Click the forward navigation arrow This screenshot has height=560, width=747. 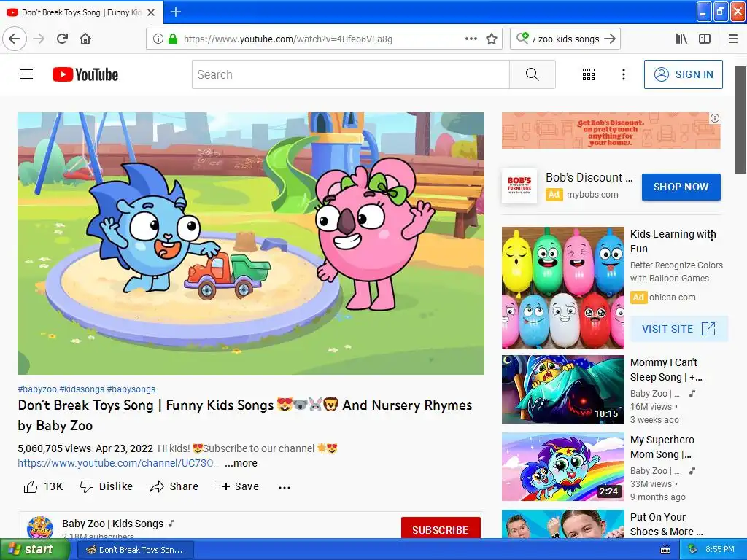(x=39, y=39)
